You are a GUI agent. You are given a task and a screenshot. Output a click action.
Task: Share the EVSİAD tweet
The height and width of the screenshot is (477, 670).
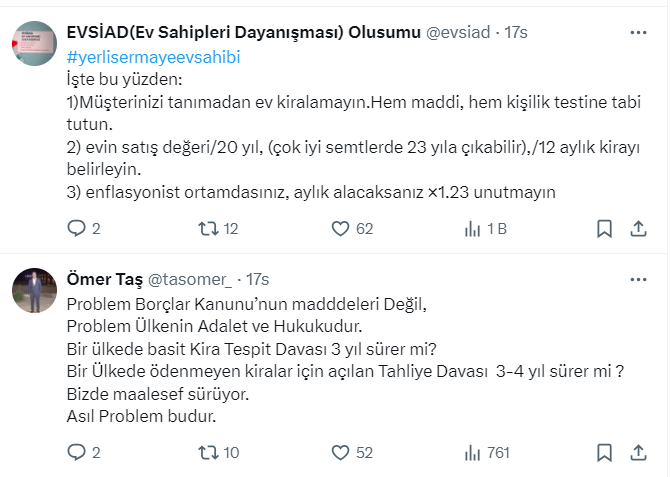637,229
